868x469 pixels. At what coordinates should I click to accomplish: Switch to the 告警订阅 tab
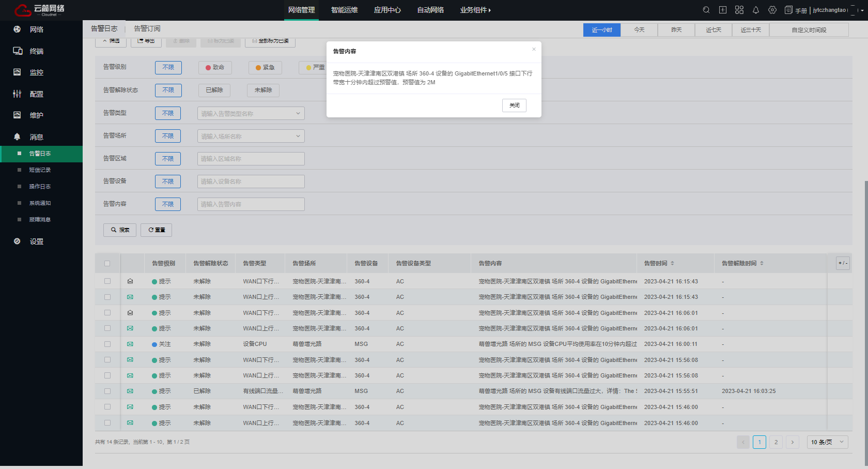[x=147, y=28]
